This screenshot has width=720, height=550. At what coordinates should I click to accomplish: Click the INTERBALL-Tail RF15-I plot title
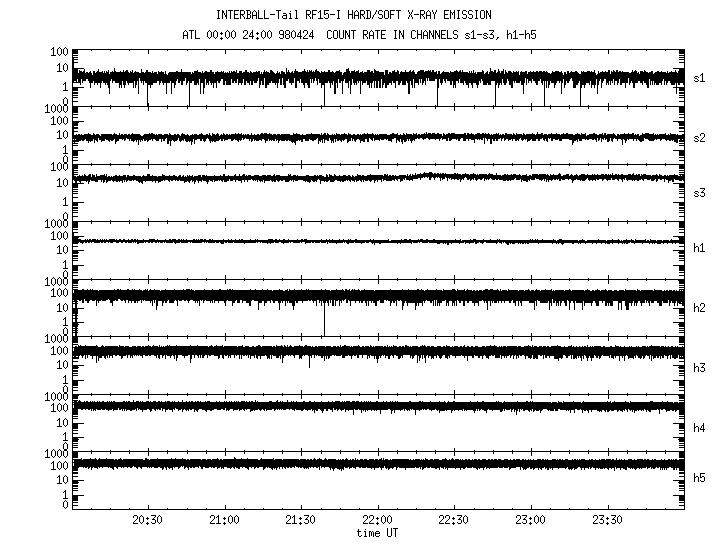[x=353, y=15]
